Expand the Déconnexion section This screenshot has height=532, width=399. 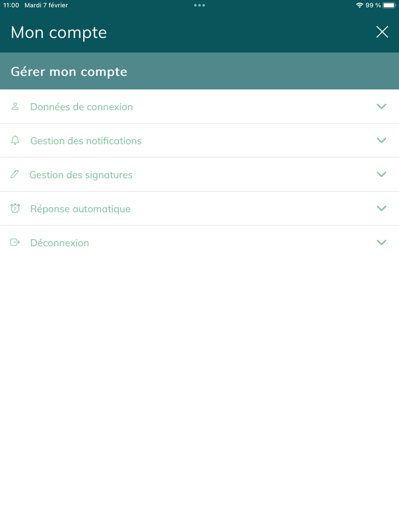[381, 243]
